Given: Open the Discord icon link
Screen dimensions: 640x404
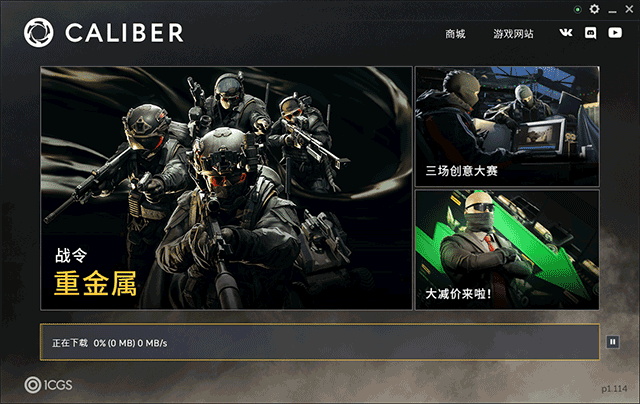Looking at the screenshot, I should tap(590, 33).
